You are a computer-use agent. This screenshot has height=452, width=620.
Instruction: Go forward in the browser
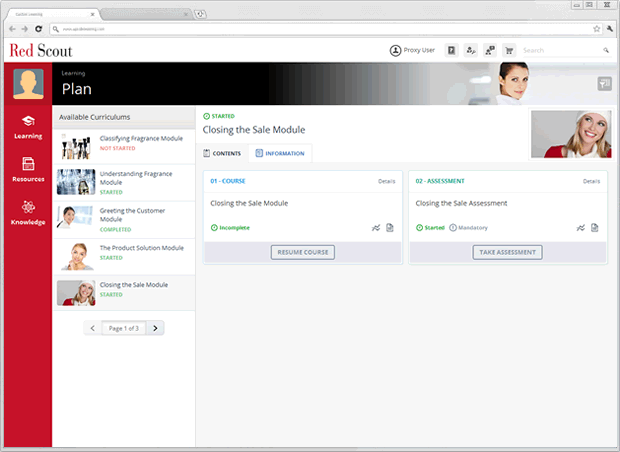point(25,29)
